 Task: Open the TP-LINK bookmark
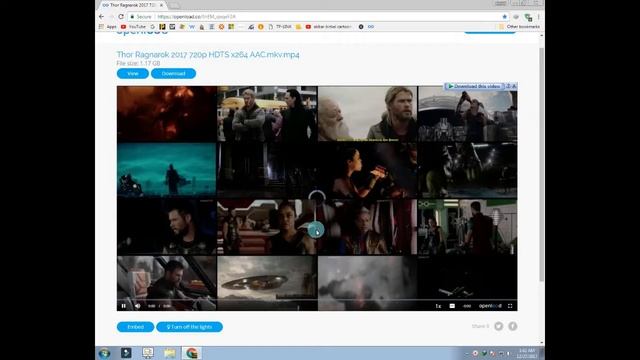pyautogui.click(x=280, y=27)
